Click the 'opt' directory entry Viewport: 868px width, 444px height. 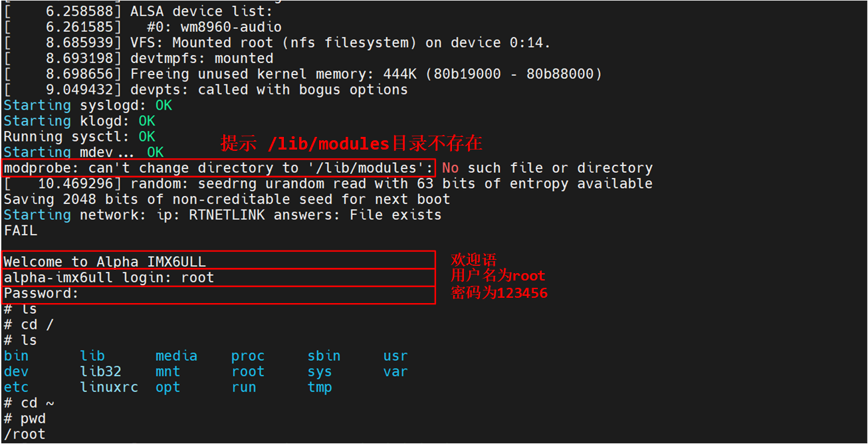167,387
